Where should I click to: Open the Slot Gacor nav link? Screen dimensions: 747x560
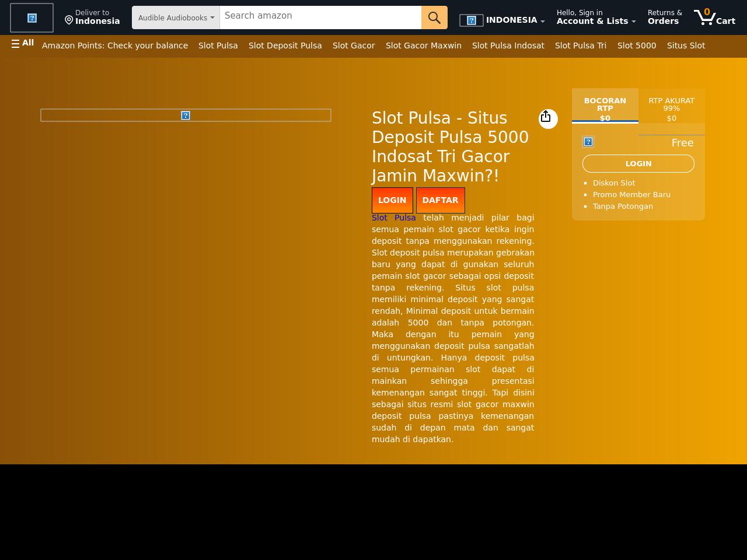(x=354, y=45)
